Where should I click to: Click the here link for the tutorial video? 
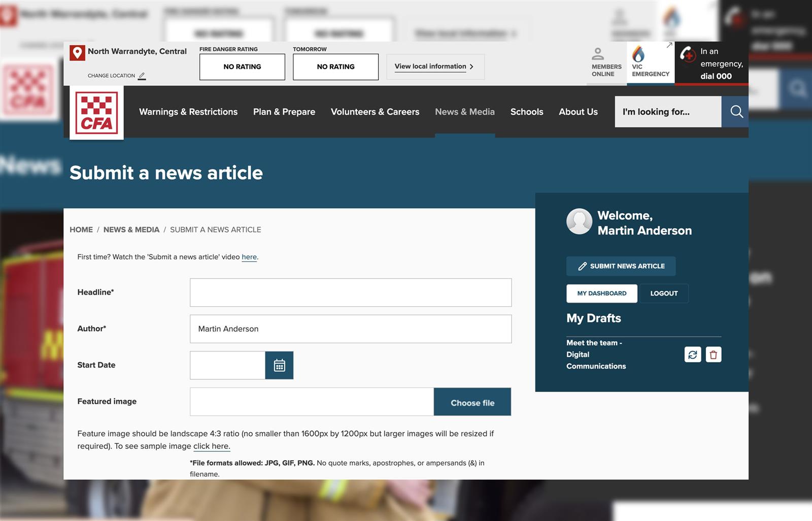(249, 257)
